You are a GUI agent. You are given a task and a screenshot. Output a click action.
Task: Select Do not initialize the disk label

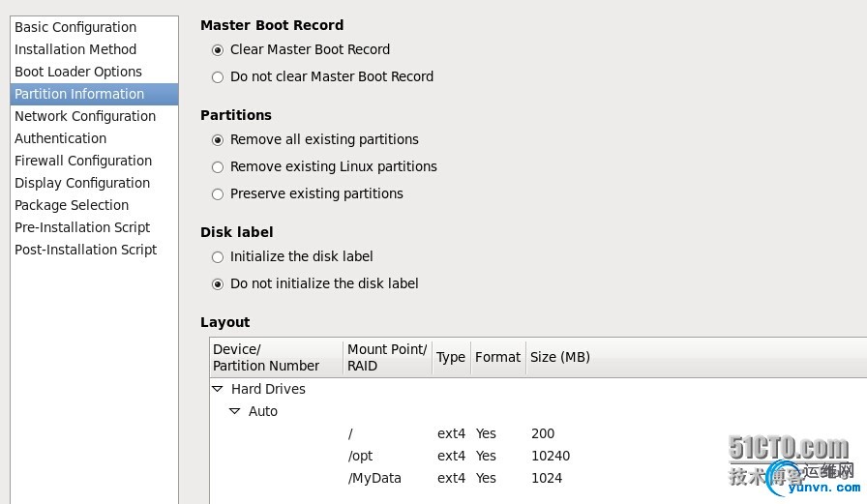click(218, 284)
